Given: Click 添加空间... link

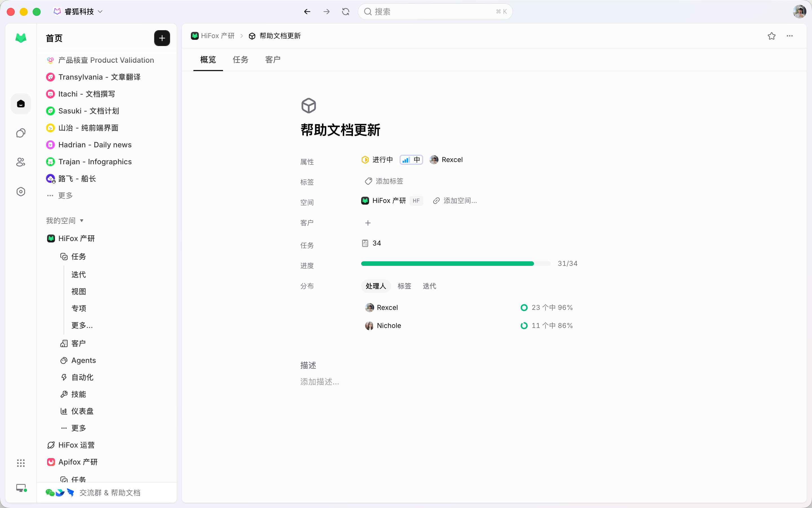Looking at the screenshot, I should tap(455, 201).
